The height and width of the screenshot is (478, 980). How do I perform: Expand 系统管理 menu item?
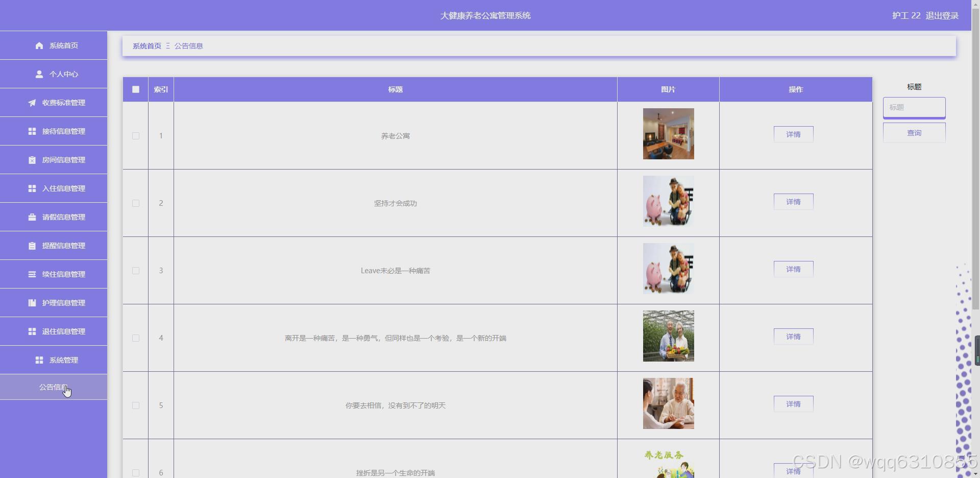point(54,360)
